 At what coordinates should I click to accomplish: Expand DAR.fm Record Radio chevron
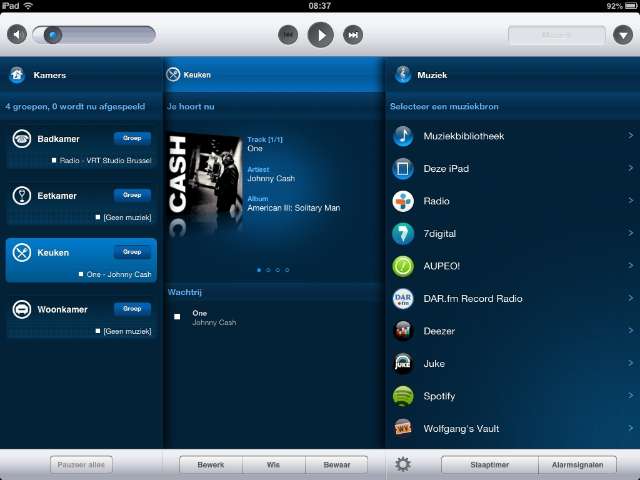(630, 298)
